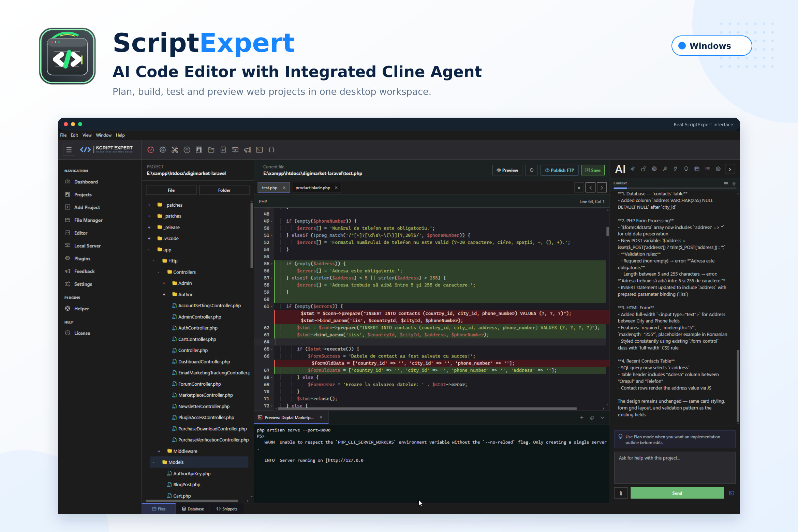Image resolution: width=798 pixels, height=532 pixels.
Task: Collapse the AI panel with the arrow button
Action: [730, 169]
